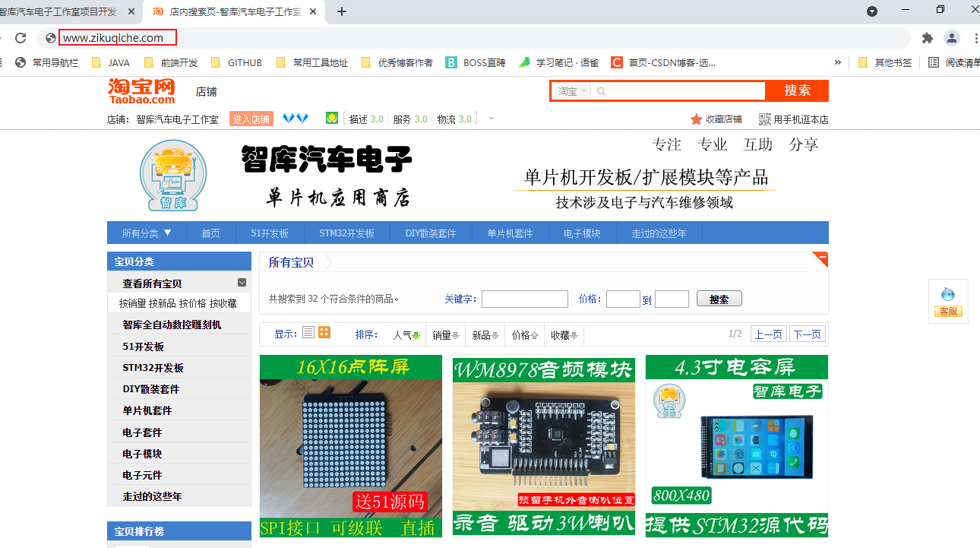Expand the shop rating details arrow
The height and width of the screenshot is (548, 980).
pos(491,119)
